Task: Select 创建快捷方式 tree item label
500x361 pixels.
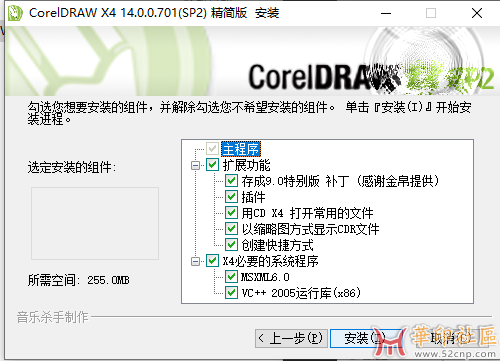Action: 277,245
